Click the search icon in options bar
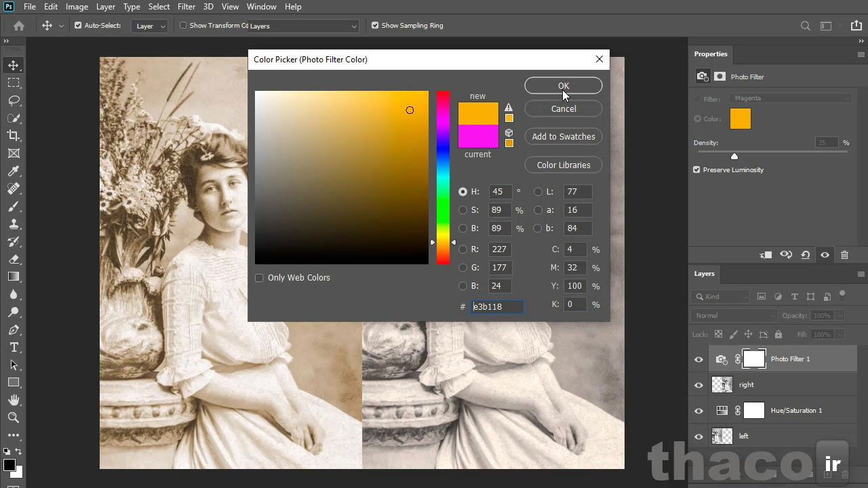The width and height of the screenshot is (868, 488). click(x=806, y=26)
